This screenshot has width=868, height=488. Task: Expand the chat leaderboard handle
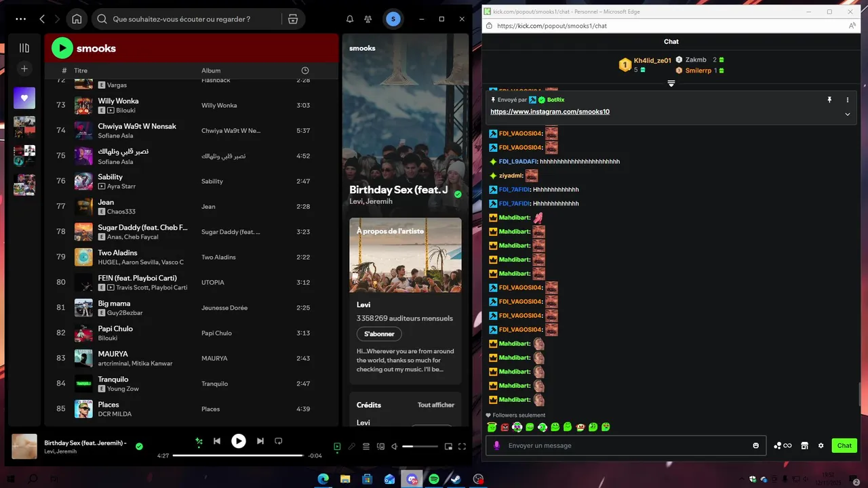click(671, 83)
